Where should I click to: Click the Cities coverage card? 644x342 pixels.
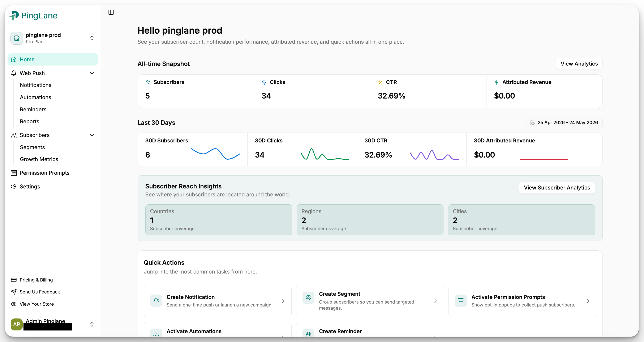521,220
